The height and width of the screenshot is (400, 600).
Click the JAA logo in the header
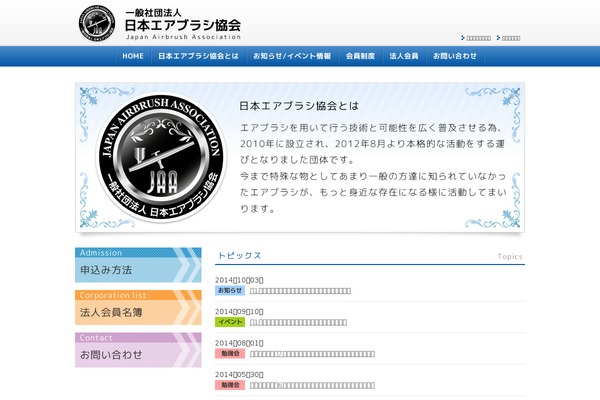tap(97, 23)
